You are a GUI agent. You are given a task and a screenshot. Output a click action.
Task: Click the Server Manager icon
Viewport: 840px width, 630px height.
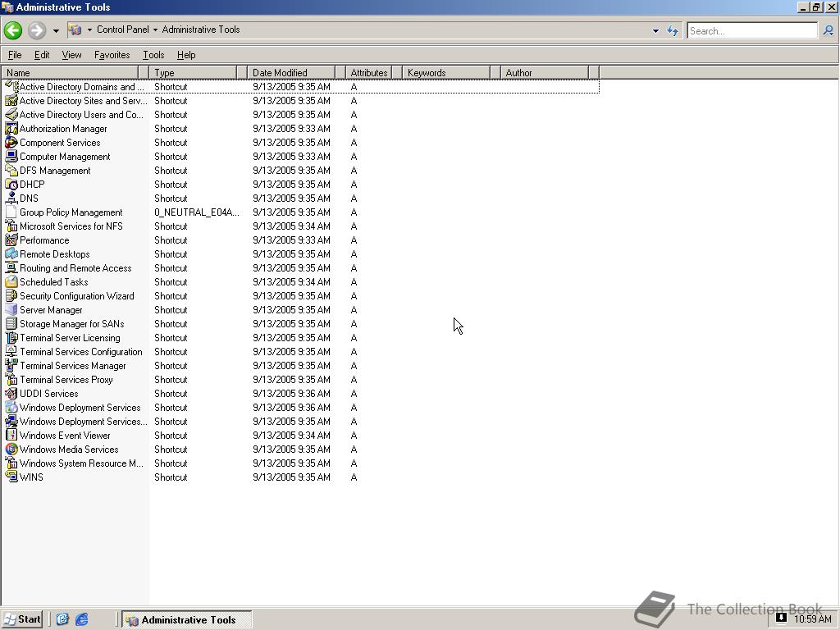[11, 309]
